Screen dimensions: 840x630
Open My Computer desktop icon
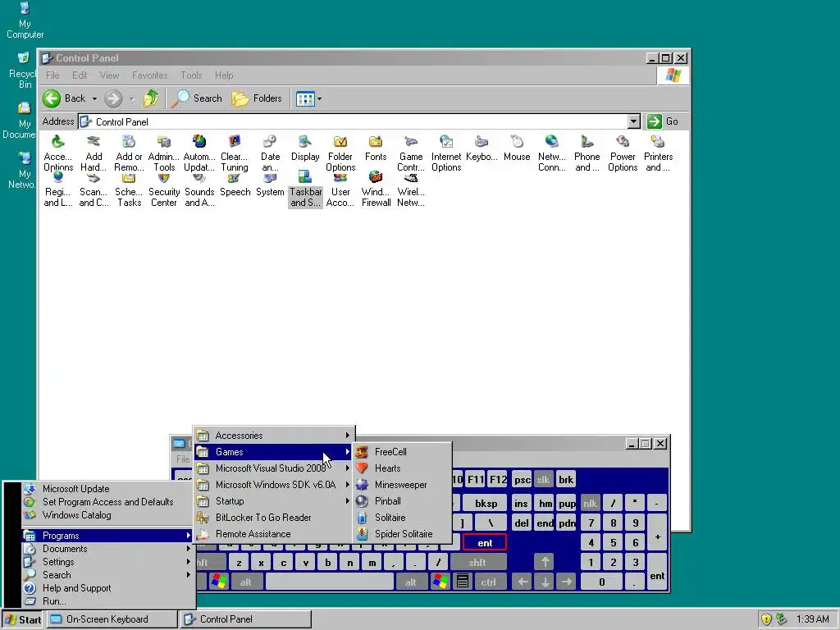coord(25,21)
